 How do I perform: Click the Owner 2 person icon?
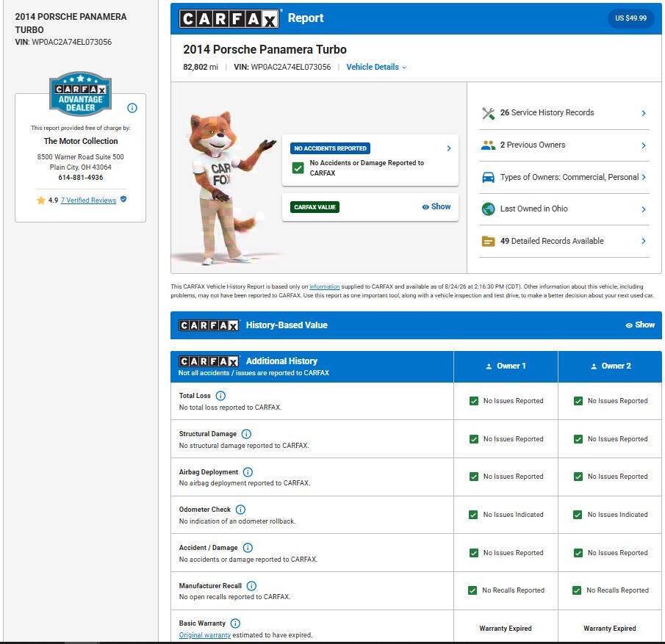tap(594, 366)
